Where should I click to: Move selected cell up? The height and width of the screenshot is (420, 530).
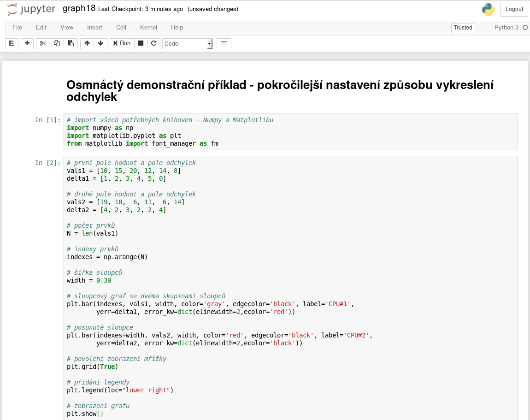pyautogui.click(x=87, y=43)
